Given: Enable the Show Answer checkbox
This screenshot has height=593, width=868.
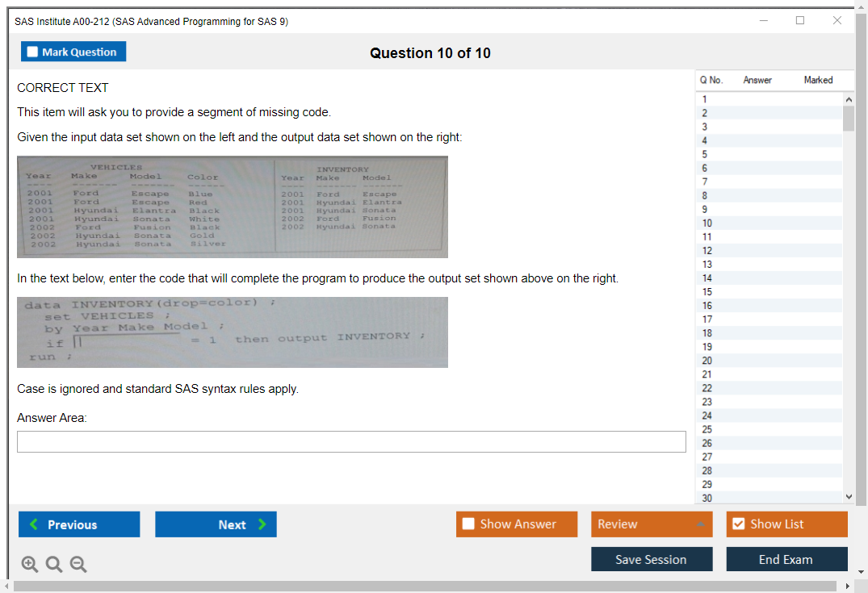Looking at the screenshot, I should [x=468, y=524].
